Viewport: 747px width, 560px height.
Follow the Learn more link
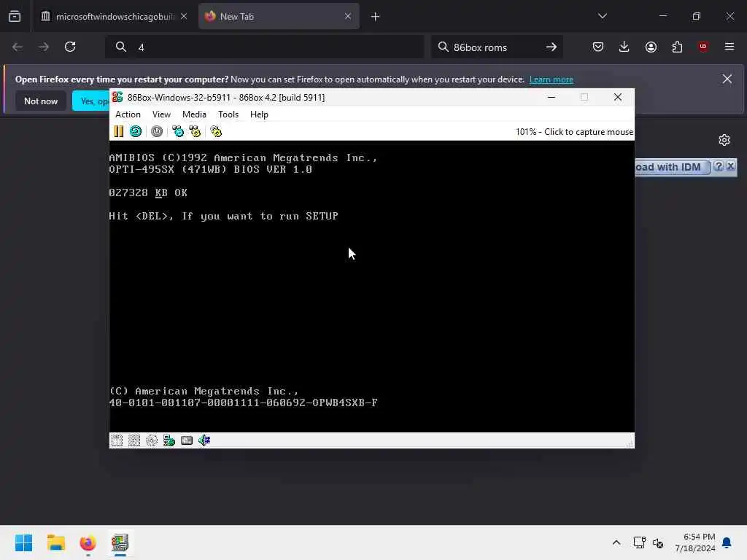coord(551,79)
